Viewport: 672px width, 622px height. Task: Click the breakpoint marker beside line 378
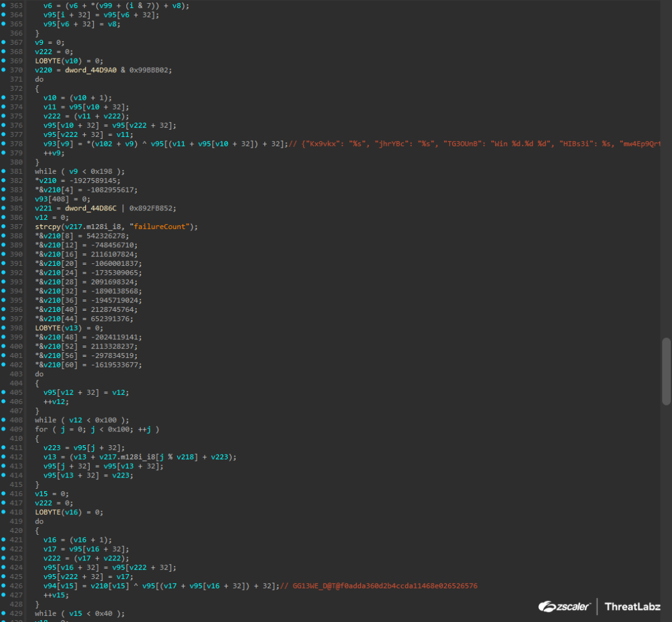pyautogui.click(x=4, y=144)
